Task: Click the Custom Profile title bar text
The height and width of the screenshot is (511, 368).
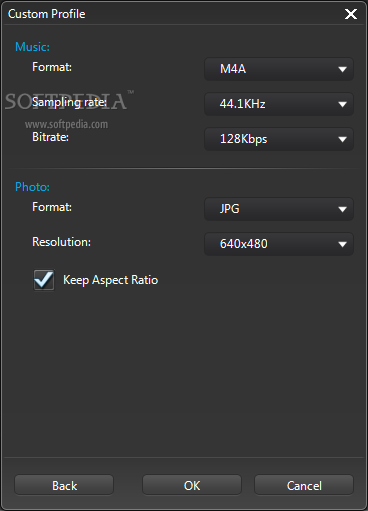Action: (x=47, y=14)
